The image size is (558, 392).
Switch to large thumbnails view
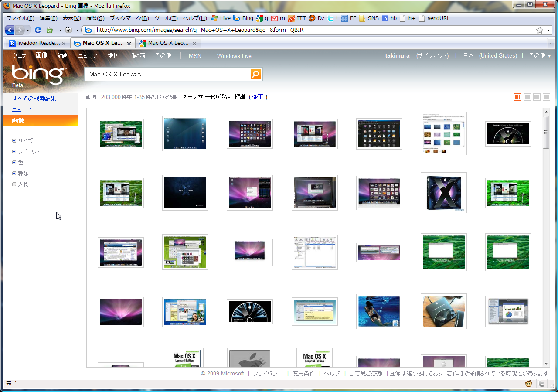[x=537, y=97]
